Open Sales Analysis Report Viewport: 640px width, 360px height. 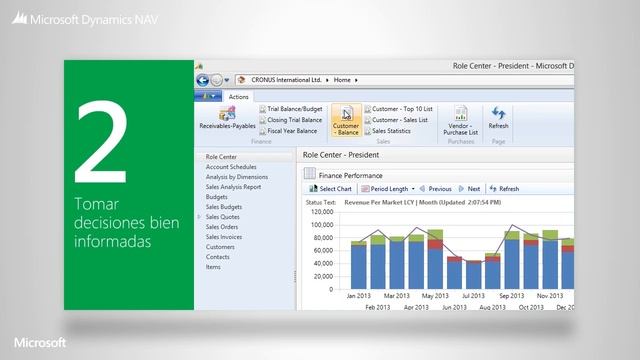pos(233,187)
